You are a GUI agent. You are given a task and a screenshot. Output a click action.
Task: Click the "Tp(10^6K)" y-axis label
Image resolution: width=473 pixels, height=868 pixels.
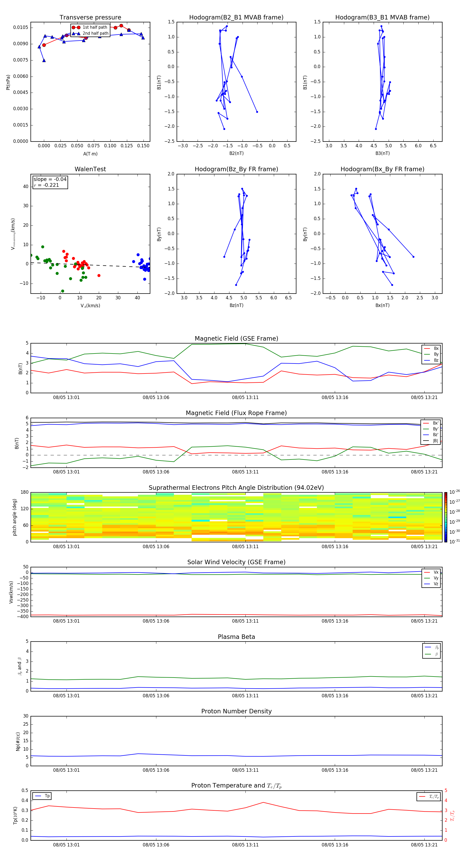tap(15, 815)
